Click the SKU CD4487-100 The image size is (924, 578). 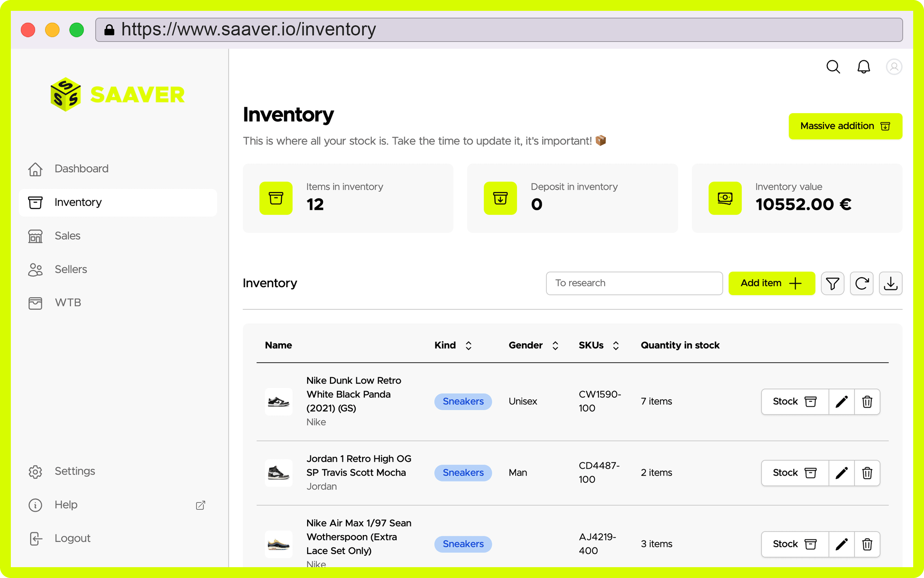[x=599, y=473]
